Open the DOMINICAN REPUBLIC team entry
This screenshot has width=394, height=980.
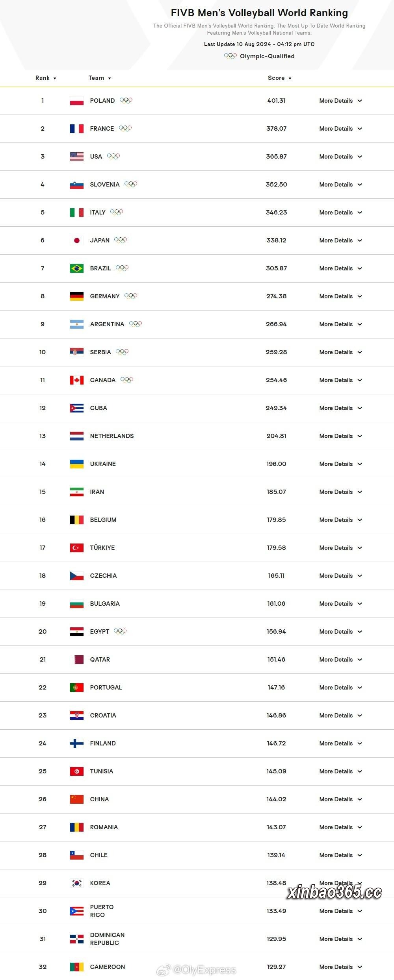click(x=107, y=939)
